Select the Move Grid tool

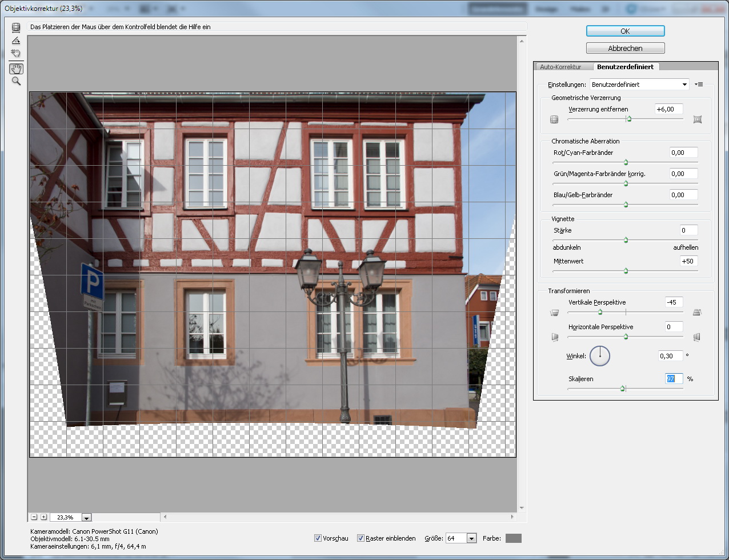point(16,54)
